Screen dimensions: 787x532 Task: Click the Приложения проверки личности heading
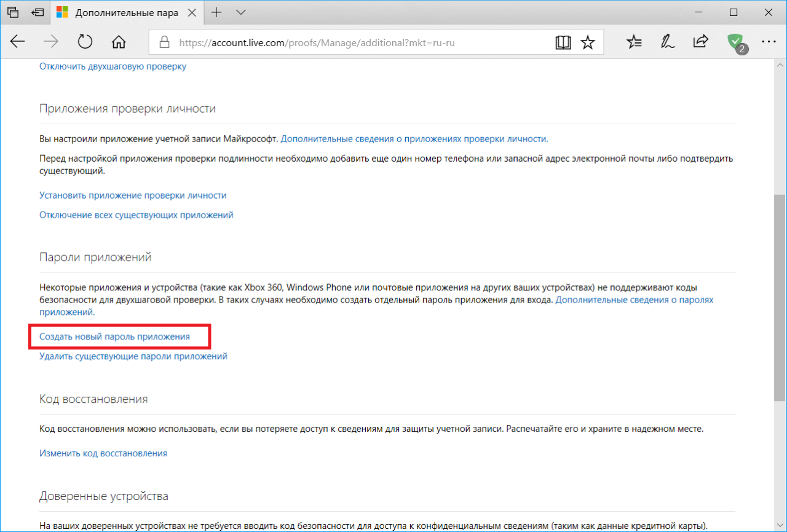(x=127, y=109)
